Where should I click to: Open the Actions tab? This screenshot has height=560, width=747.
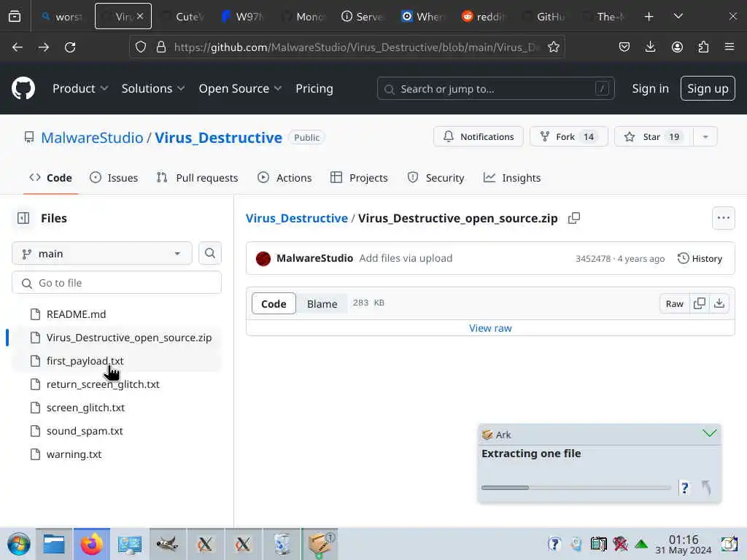pyautogui.click(x=285, y=178)
